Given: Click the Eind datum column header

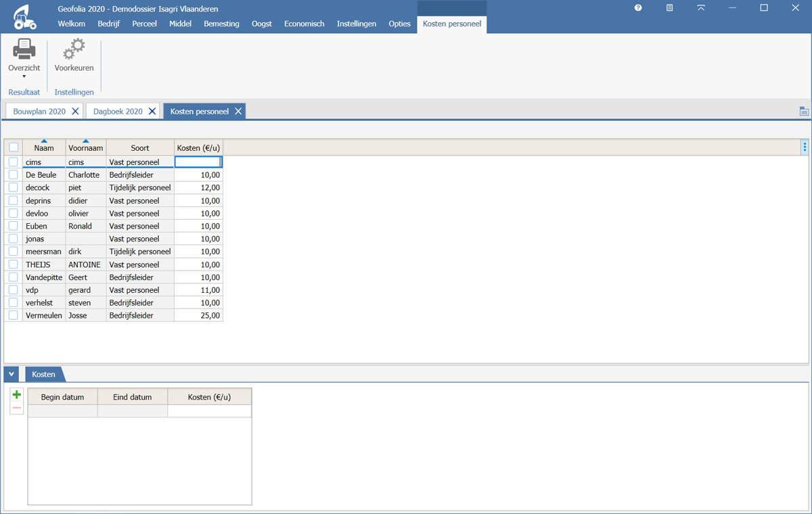Looking at the screenshot, I should tap(133, 397).
